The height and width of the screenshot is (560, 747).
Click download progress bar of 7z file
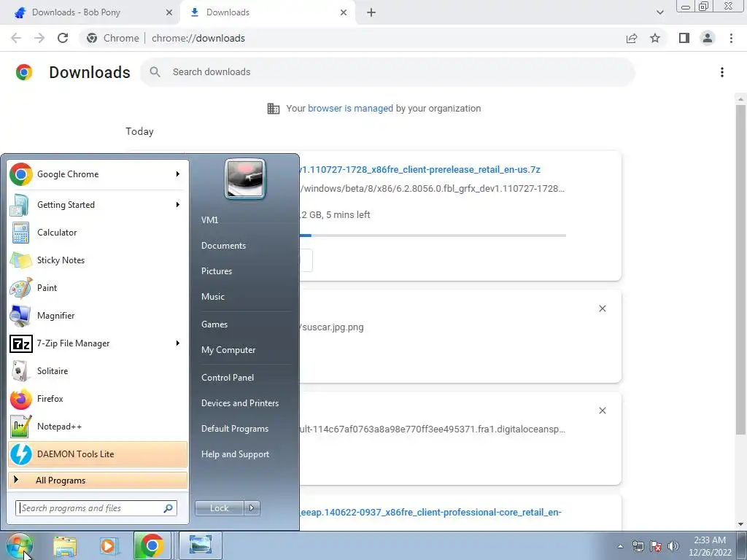point(433,236)
